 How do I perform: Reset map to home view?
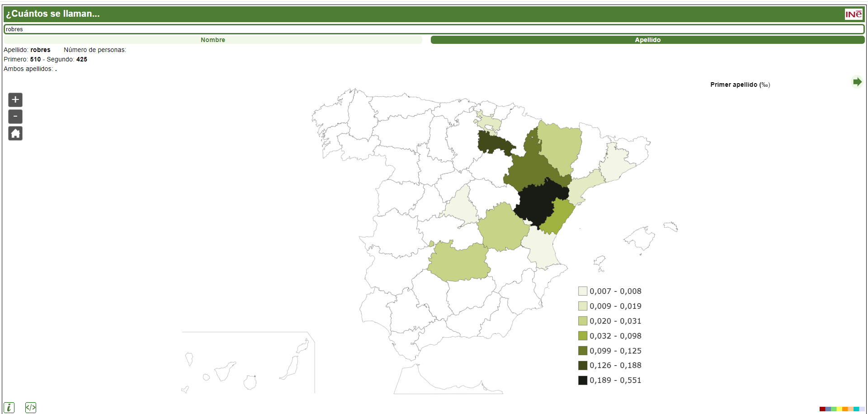point(15,133)
